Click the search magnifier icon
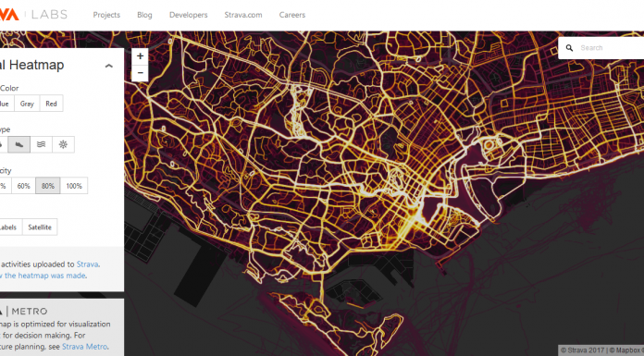Screen dimensions: 644x356 tap(569, 48)
